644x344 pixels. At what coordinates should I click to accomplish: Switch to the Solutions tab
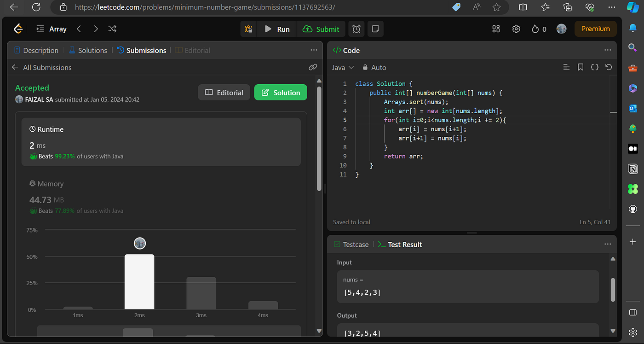pos(88,50)
